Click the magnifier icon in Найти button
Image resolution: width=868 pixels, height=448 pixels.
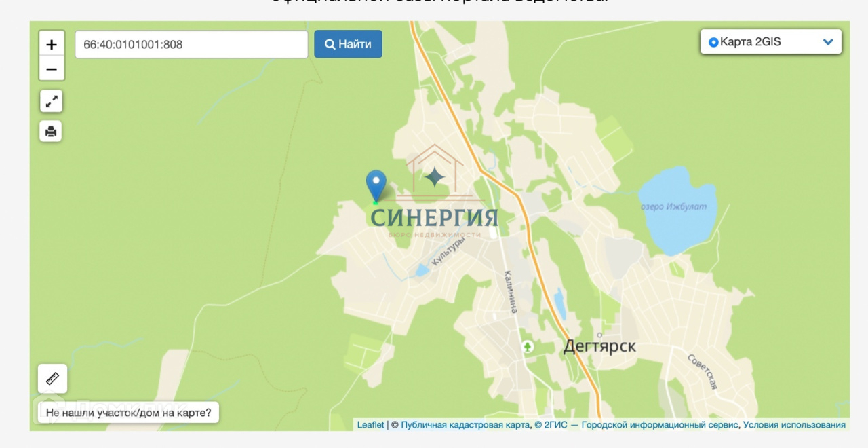(330, 45)
